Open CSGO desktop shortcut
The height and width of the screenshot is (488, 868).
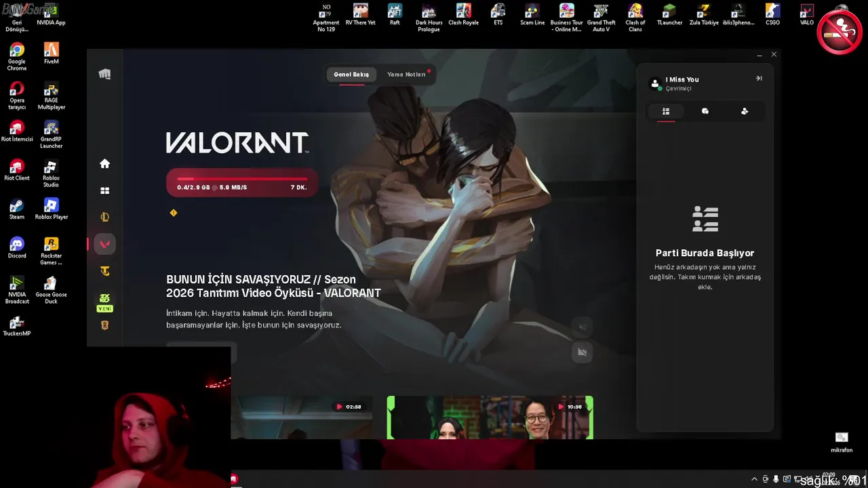click(x=772, y=15)
